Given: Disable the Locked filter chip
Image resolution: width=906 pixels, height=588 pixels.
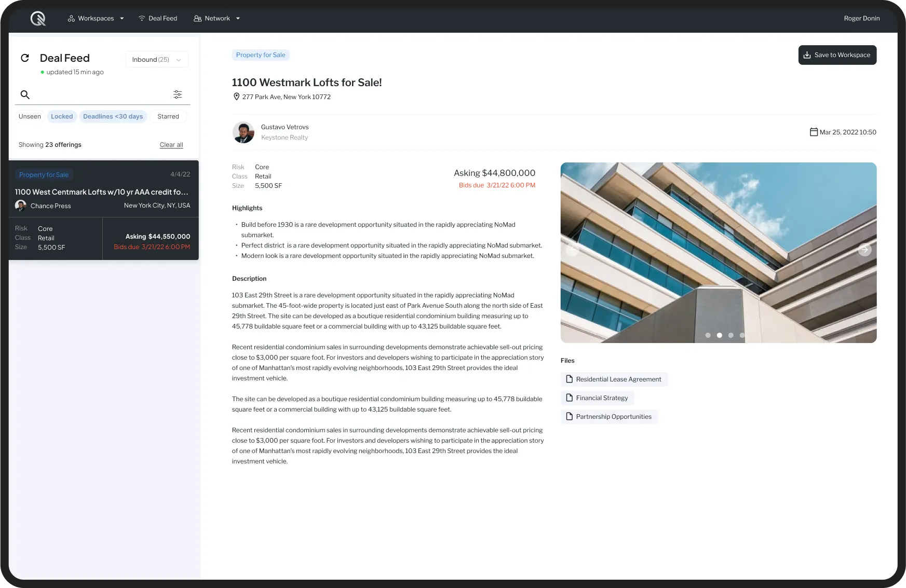Looking at the screenshot, I should click(x=62, y=116).
